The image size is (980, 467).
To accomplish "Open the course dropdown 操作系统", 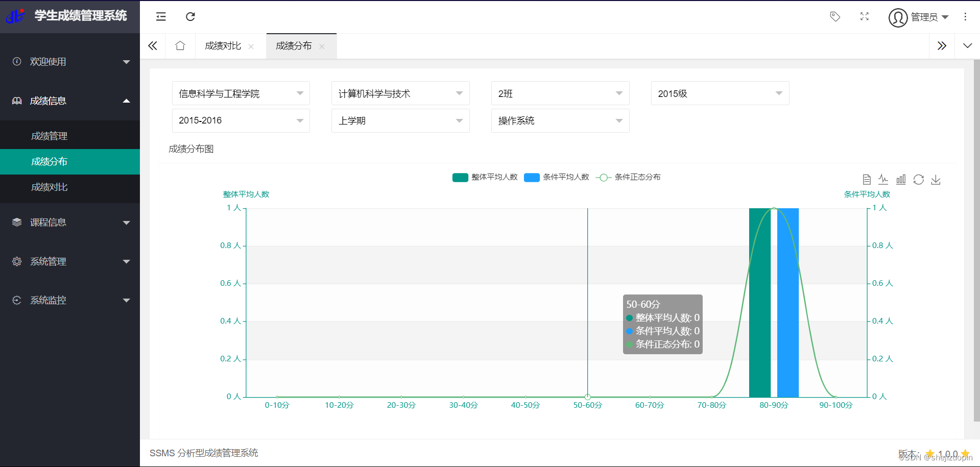I will [560, 120].
